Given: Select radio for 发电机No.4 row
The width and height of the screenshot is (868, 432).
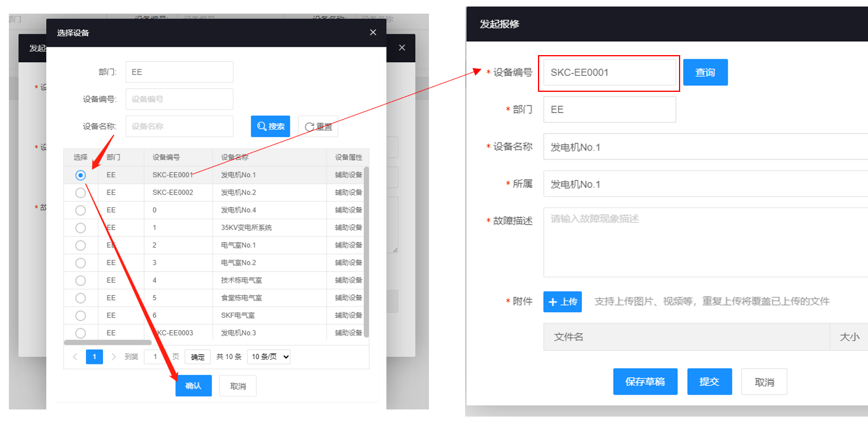Looking at the screenshot, I should (x=81, y=210).
